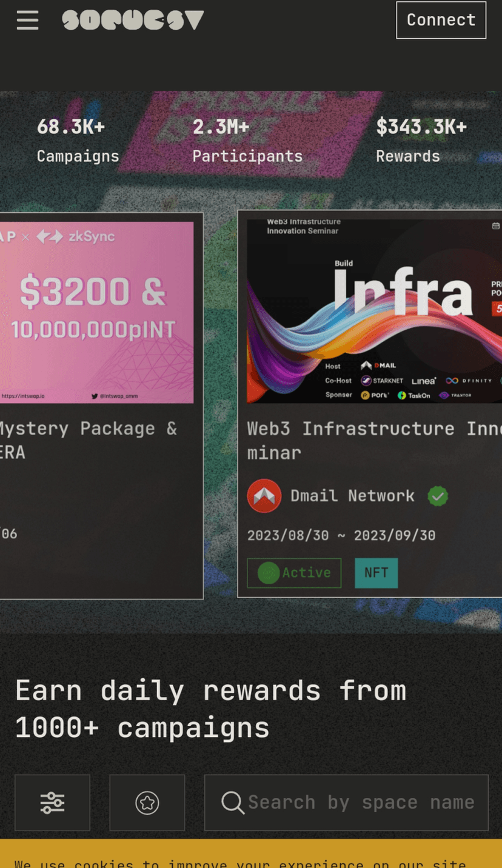Click the 68.3K+ Campaigns statistic
The height and width of the screenshot is (868, 502).
tap(78, 141)
